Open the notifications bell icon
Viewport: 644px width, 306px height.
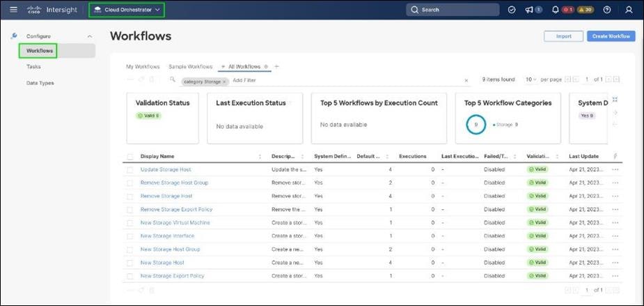tap(556, 10)
